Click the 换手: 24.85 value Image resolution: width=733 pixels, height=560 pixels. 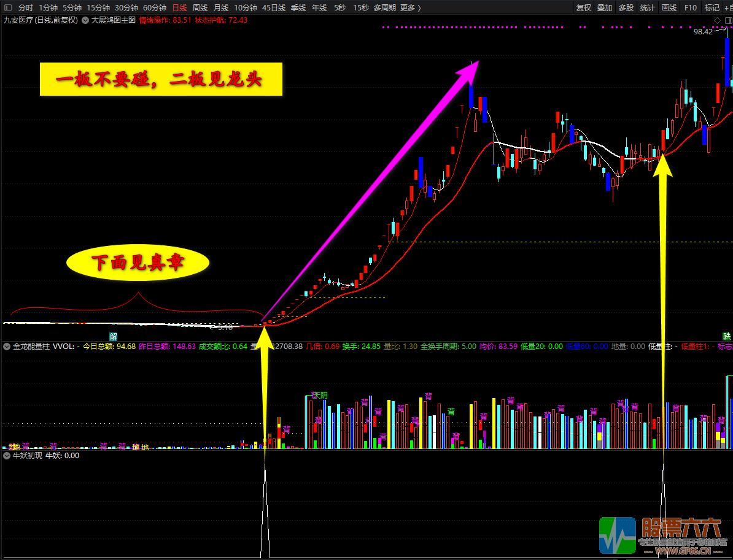(x=362, y=347)
